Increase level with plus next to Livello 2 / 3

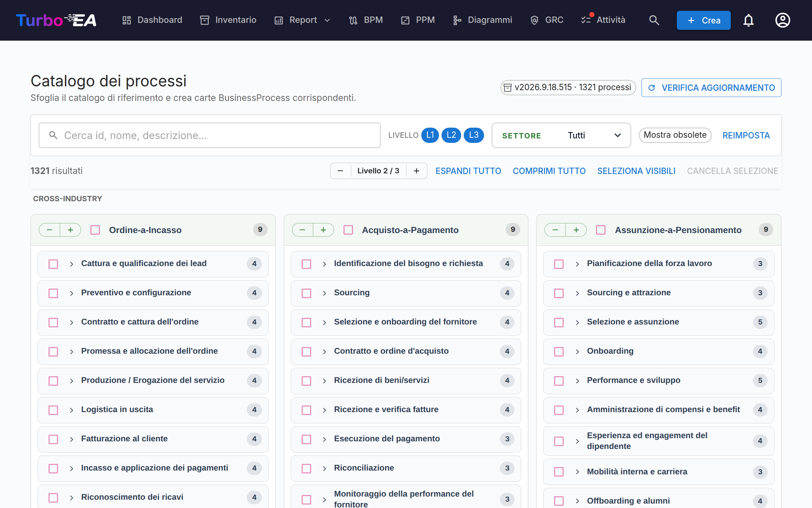(x=416, y=171)
